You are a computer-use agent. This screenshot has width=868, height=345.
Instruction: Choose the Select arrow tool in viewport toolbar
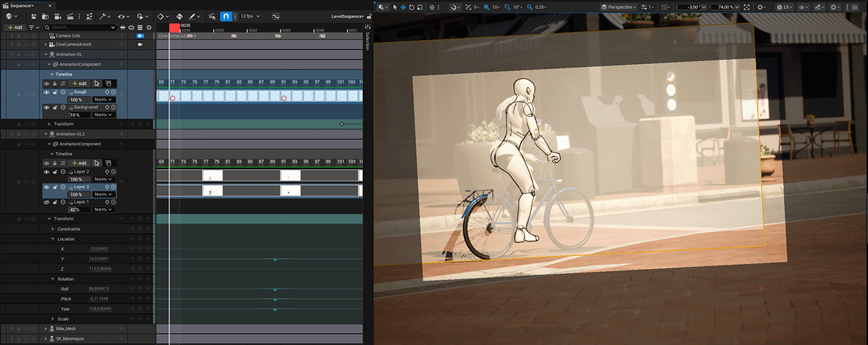[395, 7]
